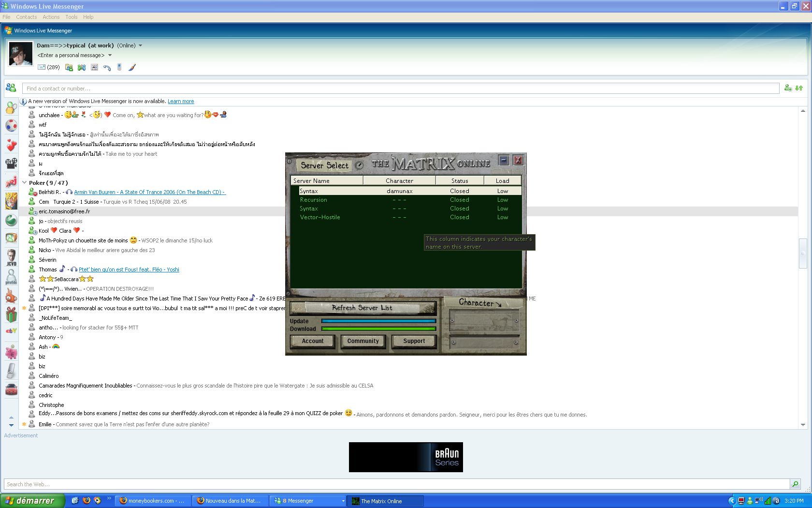The height and width of the screenshot is (508, 812).
Task: Switch to The Matrix Online taskbar item
Action: point(385,501)
